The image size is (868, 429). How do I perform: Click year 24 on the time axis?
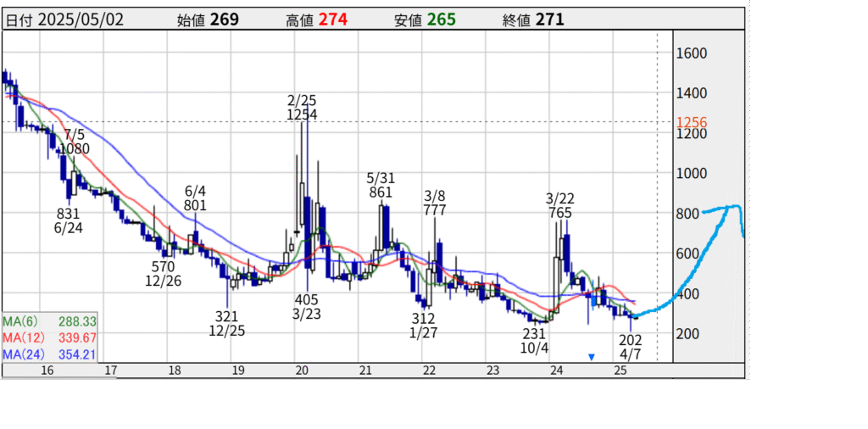point(556,370)
